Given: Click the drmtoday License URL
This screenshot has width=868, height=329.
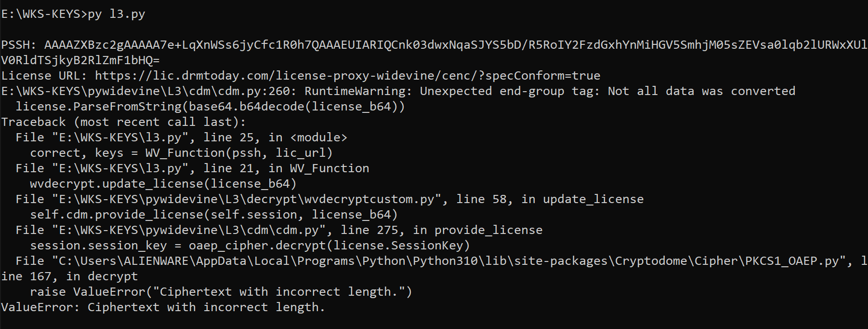Looking at the screenshot, I should pos(347,76).
